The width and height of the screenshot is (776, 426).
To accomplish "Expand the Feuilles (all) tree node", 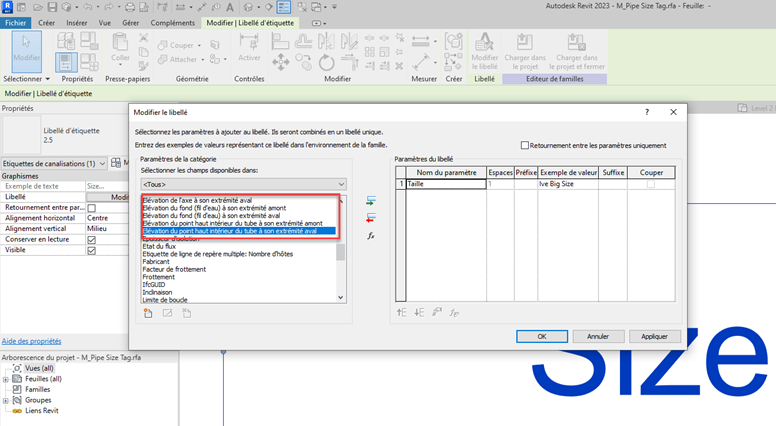I will (x=6, y=379).
